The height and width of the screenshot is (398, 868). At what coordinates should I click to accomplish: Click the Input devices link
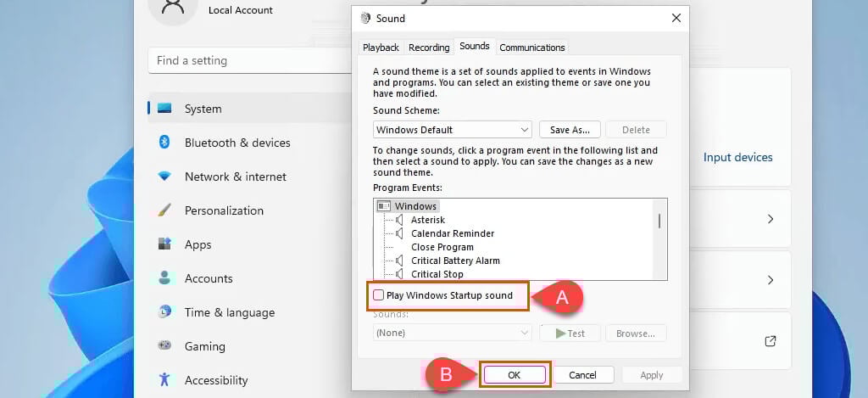pyautogui.click(x=738, y=158)
